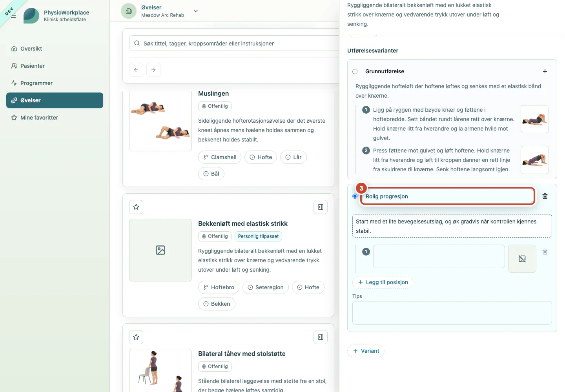Select the Rolig progresjon radio button
Screen dimensions: 565x392
tap(355, 196)
